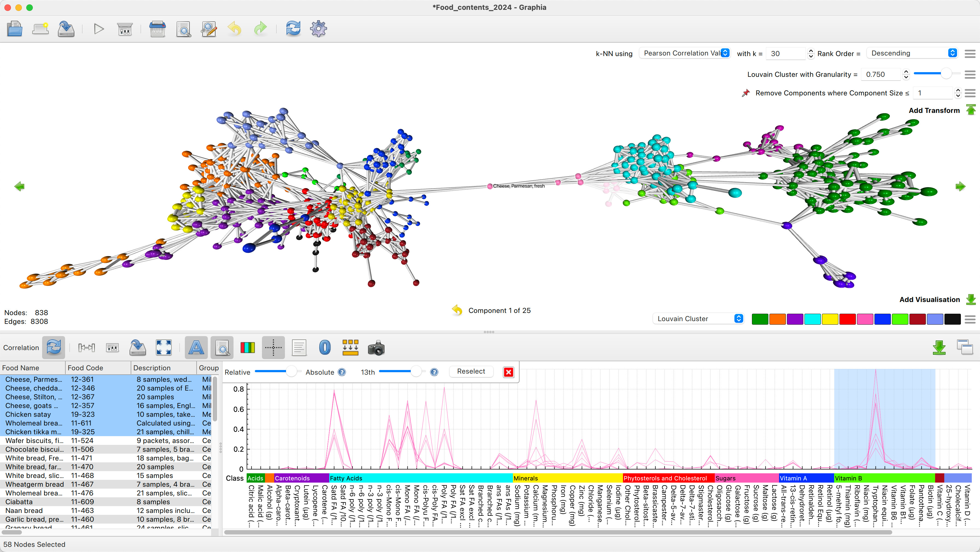Click the save file icon

pos(66,29)
